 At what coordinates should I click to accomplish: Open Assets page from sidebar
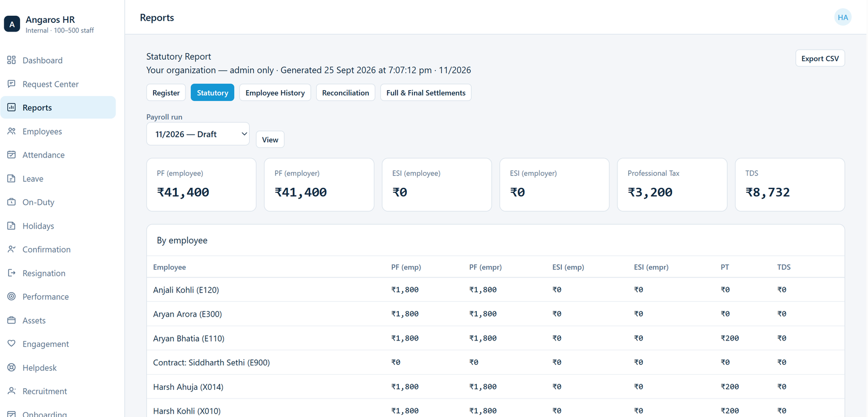coord(58,320)
